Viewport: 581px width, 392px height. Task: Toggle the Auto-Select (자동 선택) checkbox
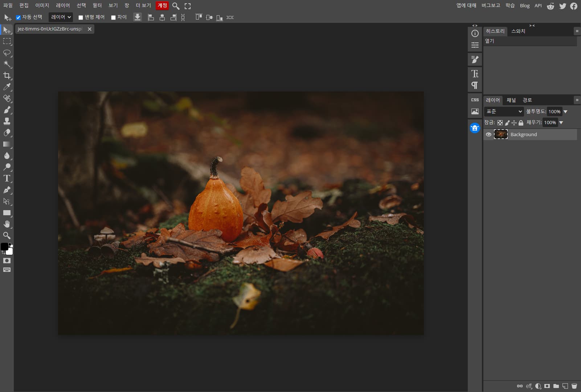pyautogui.click(x=18, y=17)
